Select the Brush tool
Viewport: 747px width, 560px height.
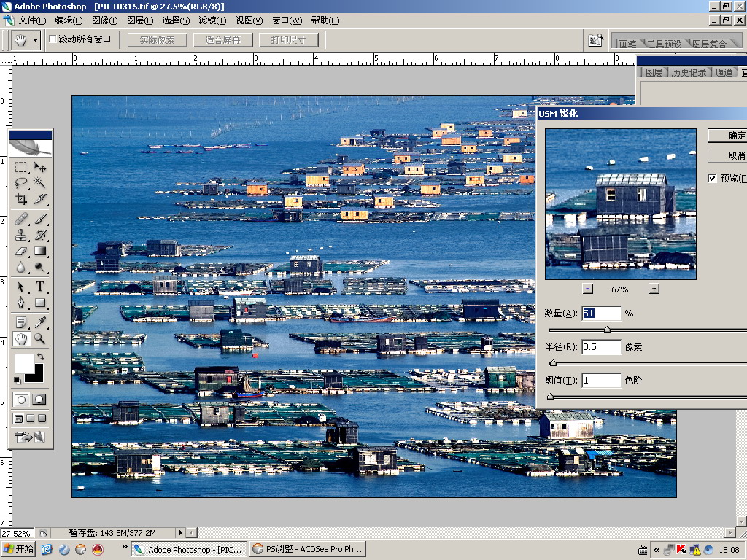click(x=40, y=219)
